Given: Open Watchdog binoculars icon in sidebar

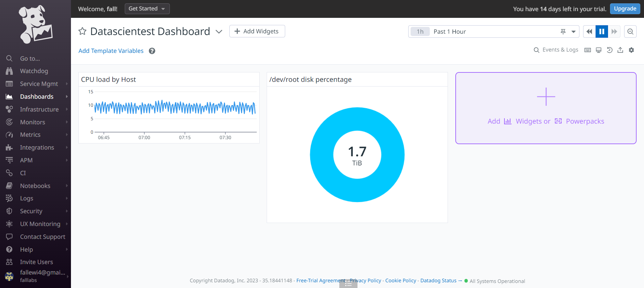Looking at the screenshot, I should [x=9, y=71].
